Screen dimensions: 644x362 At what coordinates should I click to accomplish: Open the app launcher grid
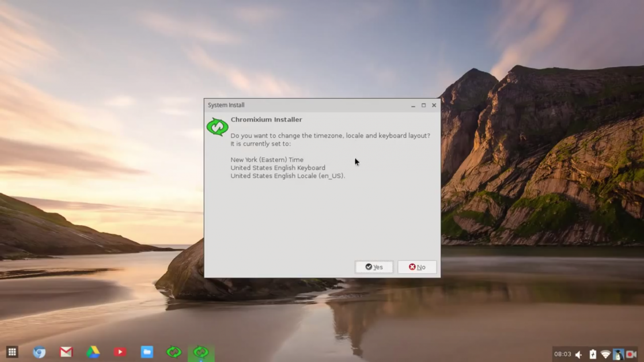coord(12,352)
